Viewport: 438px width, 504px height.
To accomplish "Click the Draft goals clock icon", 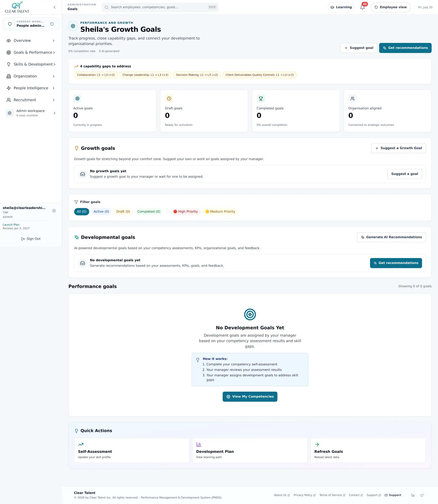I will tap(169, 98).
